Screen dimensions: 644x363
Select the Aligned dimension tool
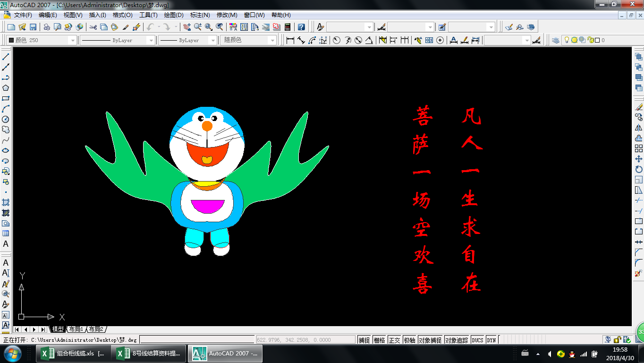point(301,40)
